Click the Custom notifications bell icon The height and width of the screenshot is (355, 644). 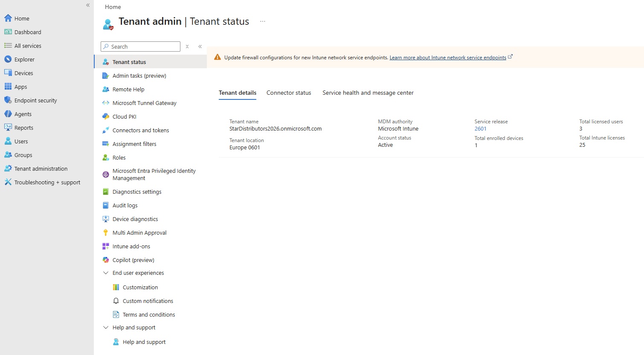(x=116, y=301)
